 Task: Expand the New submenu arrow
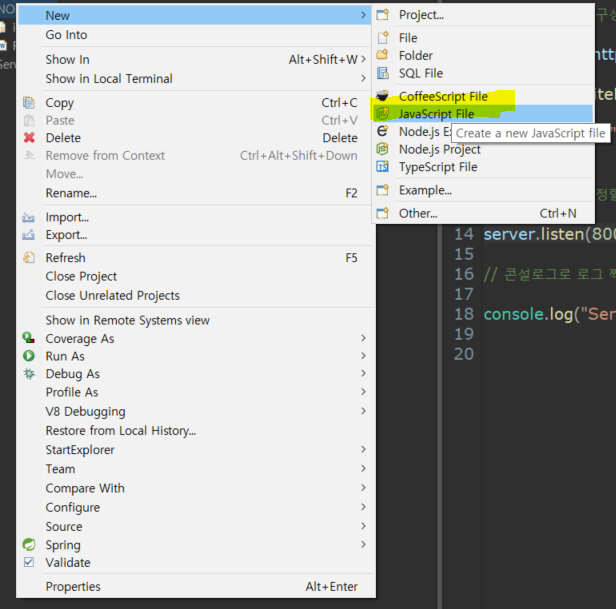363,15
